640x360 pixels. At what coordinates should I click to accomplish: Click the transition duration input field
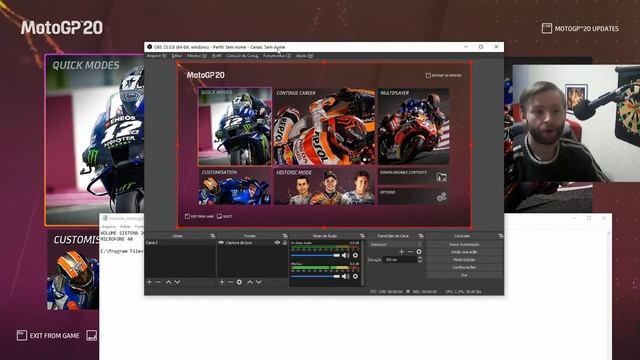pyautogui.click(x=400, y=260)
